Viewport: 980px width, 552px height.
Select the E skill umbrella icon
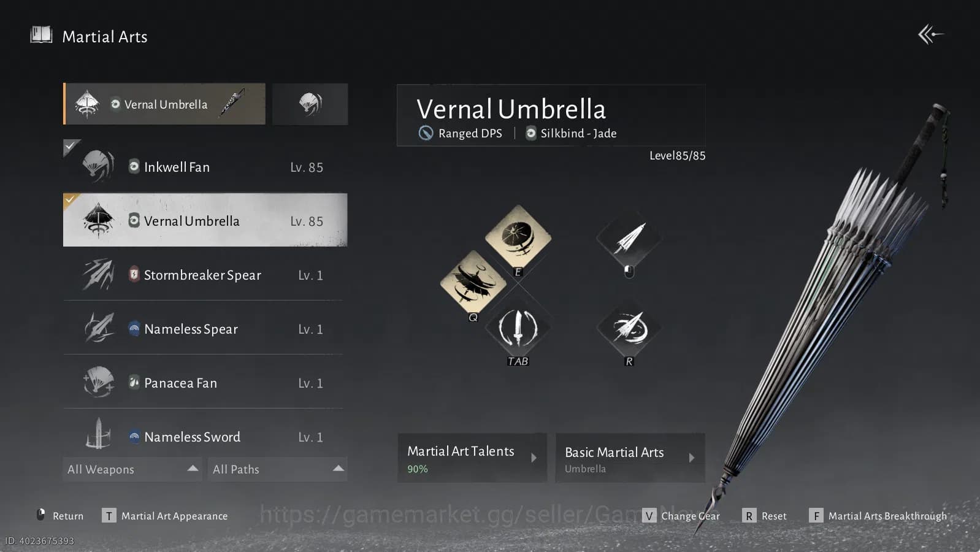[x=518, y=237]
